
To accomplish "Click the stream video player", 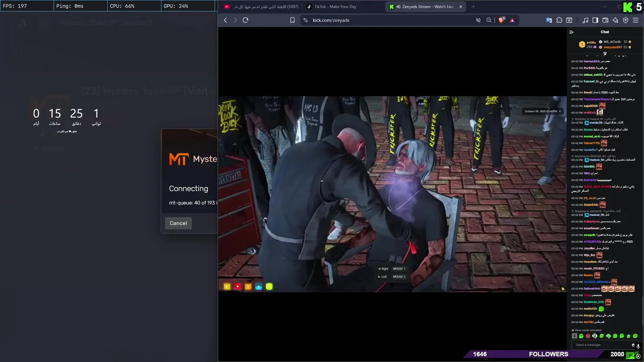I will (x=392, y=194).
